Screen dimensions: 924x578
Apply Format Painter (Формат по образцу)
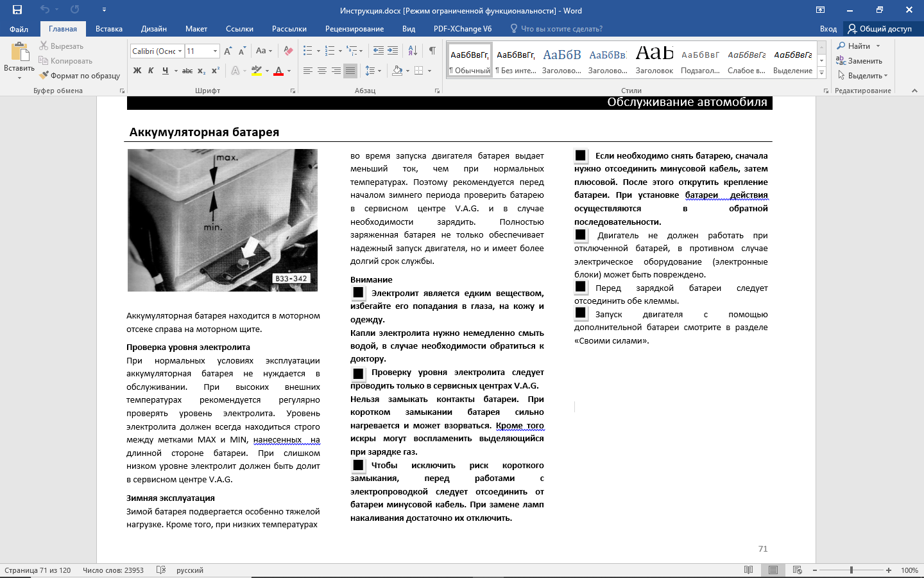click(80, 76)
